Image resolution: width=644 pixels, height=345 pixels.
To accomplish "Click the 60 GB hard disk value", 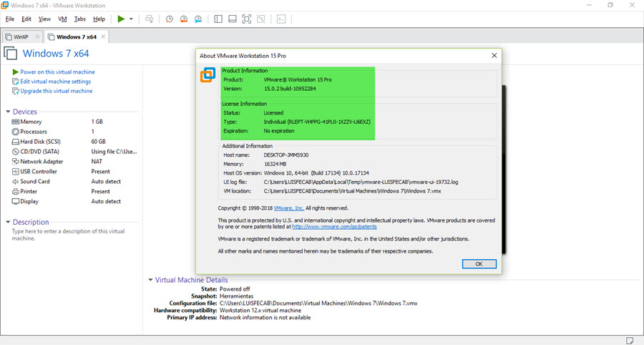I will 98,142.
